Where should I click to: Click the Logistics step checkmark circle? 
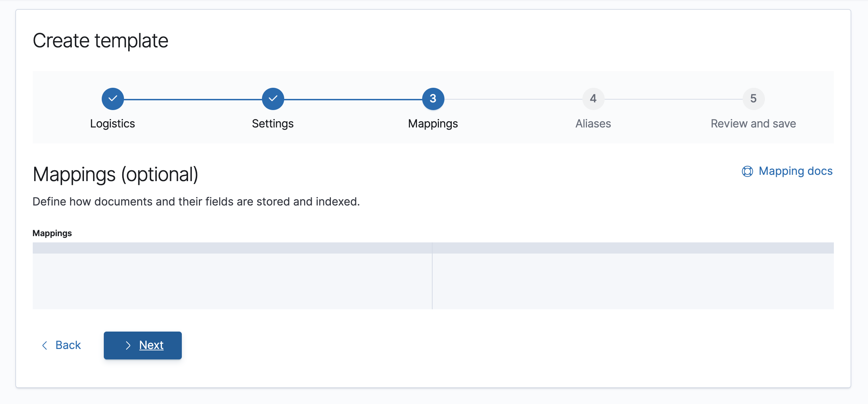(113, 99)
